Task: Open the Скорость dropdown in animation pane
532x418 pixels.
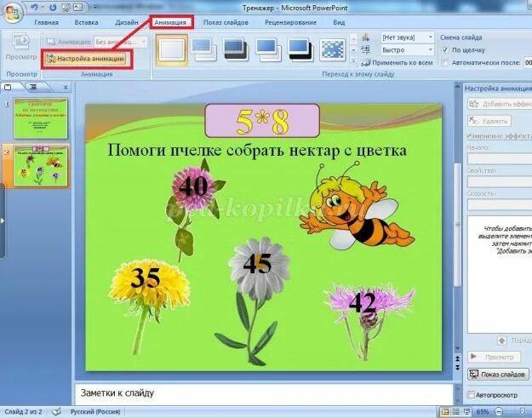Action: [500, 204]
